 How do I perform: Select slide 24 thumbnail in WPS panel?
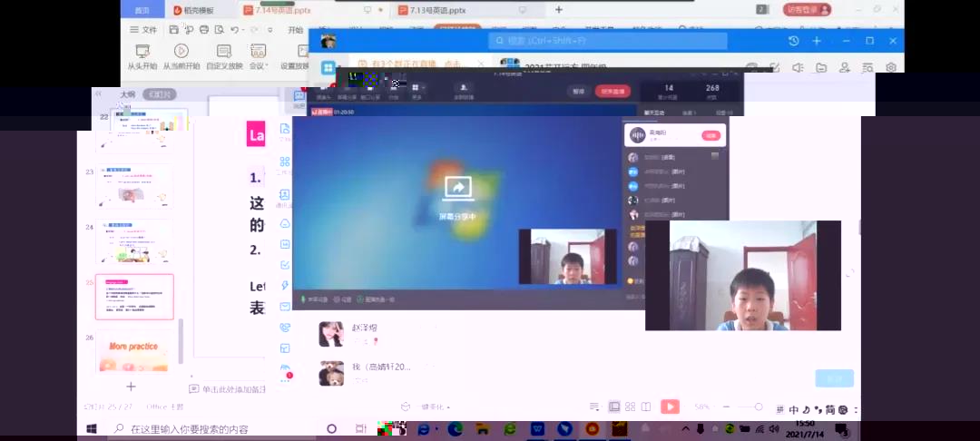(133, 241)
